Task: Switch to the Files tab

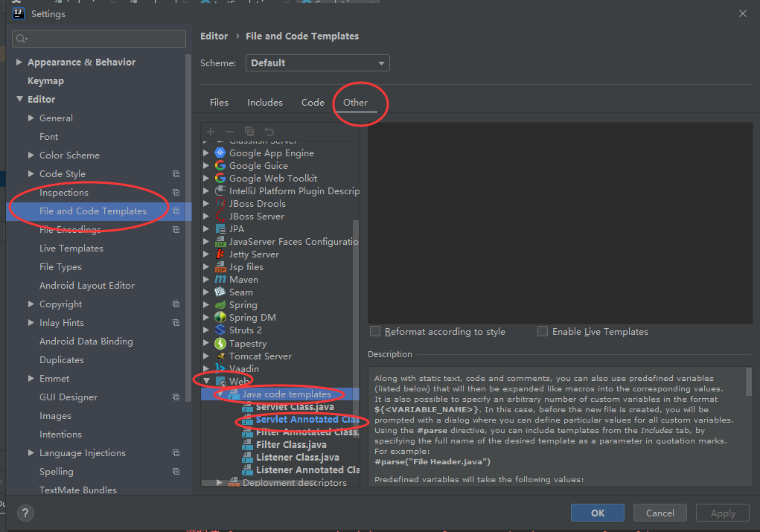Action: click(219, 102)
